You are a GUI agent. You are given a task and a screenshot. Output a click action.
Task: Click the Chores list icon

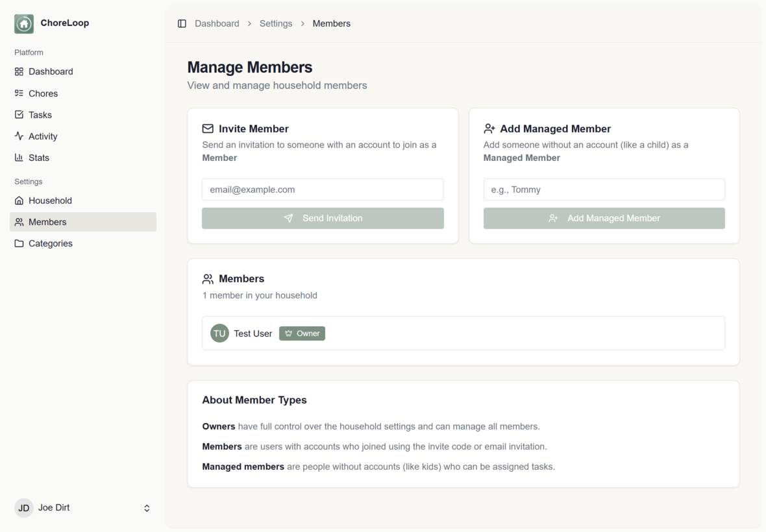19,93
